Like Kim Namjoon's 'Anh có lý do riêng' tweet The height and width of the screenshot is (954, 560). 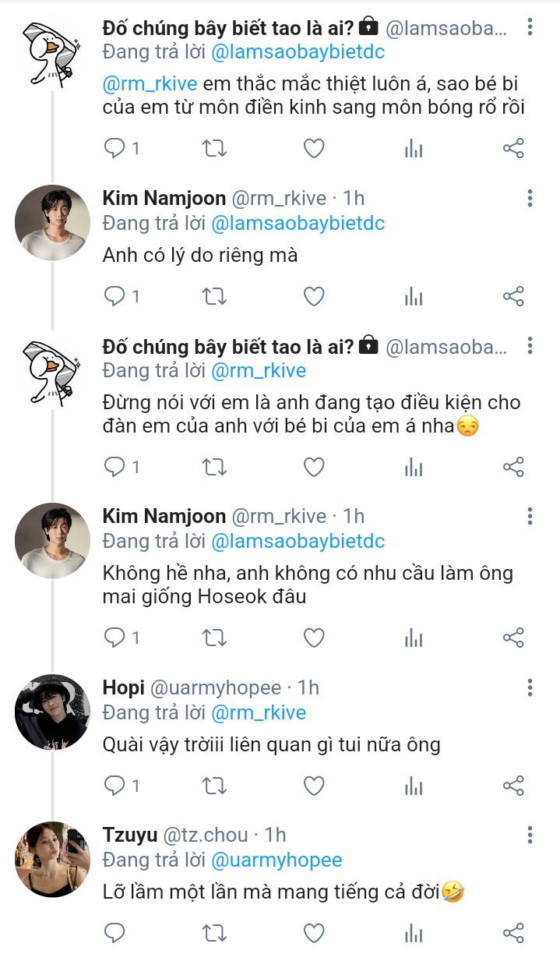pos(314,296)
